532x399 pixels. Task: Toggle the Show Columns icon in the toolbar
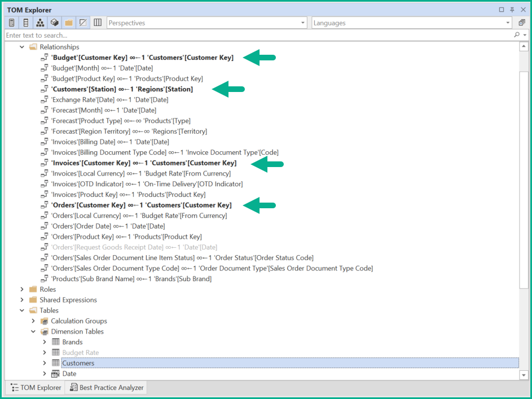[x=26, y=23]
